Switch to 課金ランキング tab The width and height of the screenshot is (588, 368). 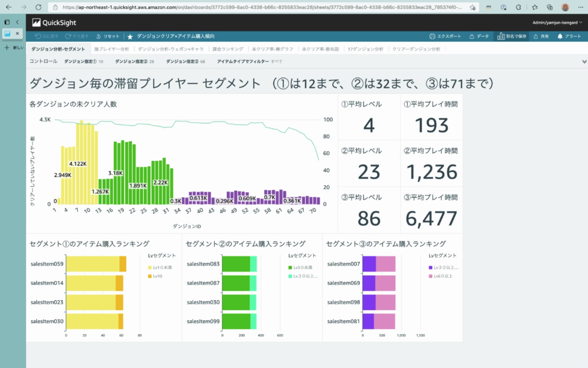click(x=228, y=49)
